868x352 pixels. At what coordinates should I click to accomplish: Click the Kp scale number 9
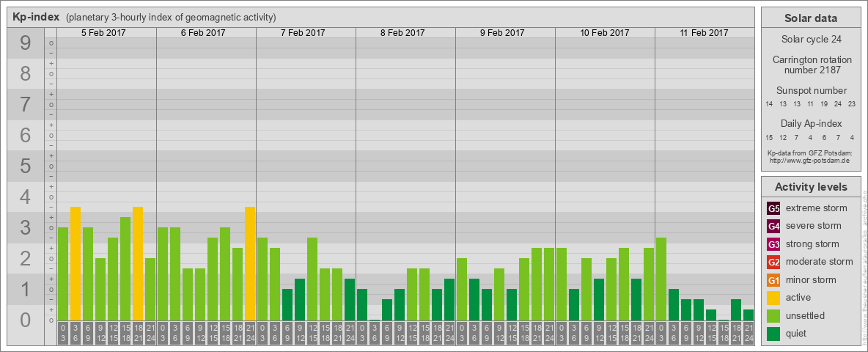point(25,43)
